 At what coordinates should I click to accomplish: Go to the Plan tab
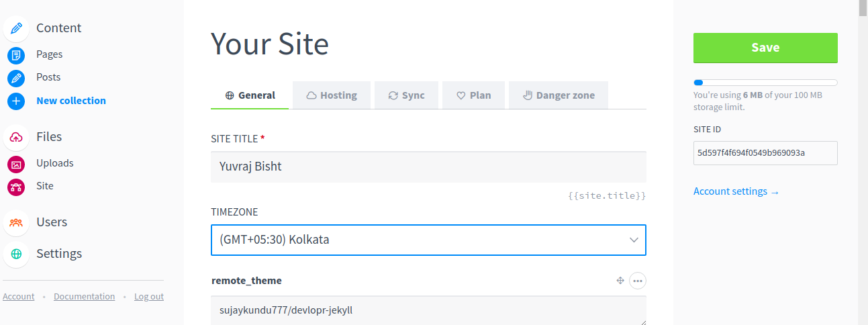point(473,95)
